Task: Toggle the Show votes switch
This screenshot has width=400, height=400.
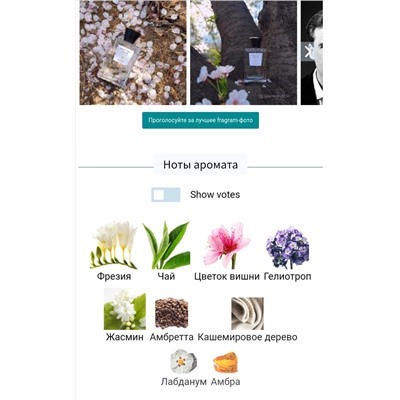Action: coord(166,195)
